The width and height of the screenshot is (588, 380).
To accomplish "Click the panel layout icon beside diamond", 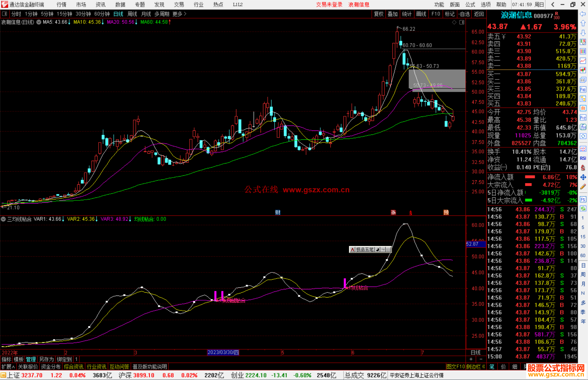I will click(462, 22).
